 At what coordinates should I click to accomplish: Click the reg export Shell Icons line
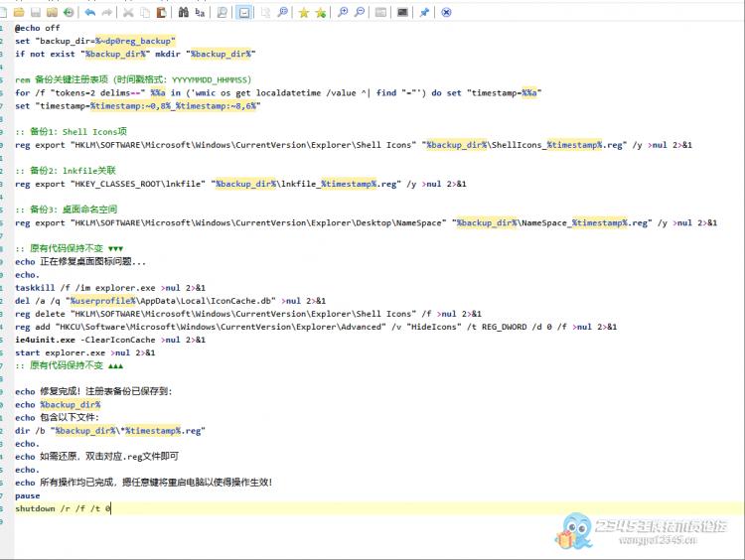click(x=354, y=145)
